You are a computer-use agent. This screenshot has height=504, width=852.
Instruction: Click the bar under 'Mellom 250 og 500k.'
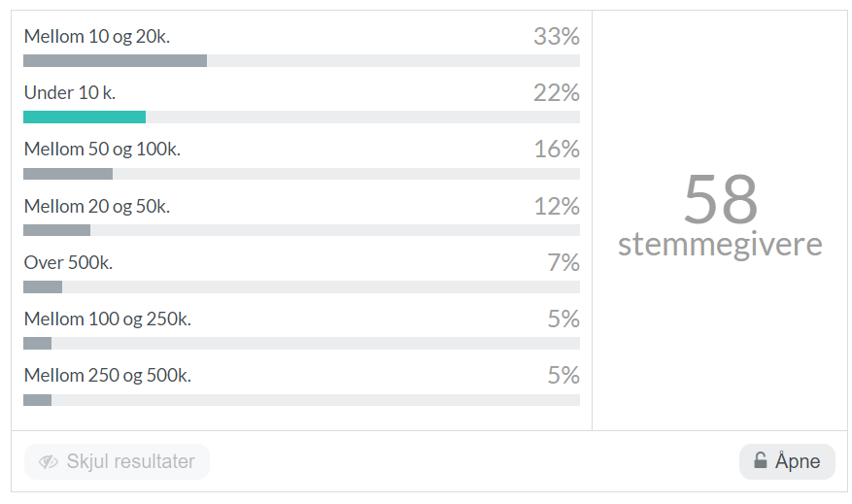301,400
